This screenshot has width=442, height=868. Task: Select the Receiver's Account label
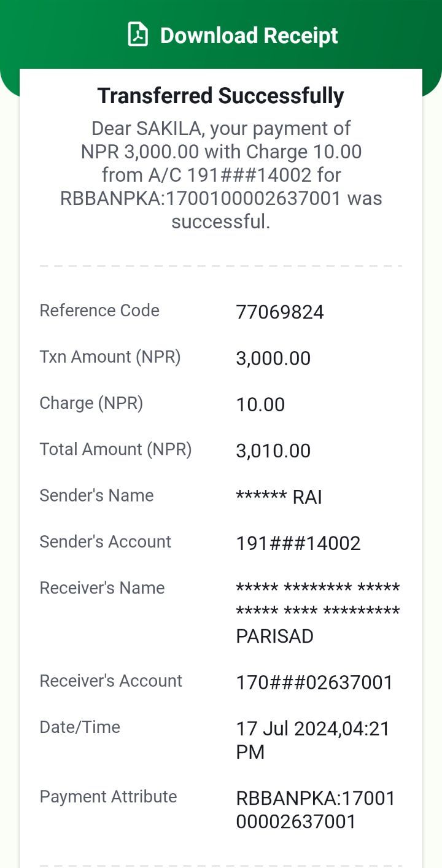111,681
